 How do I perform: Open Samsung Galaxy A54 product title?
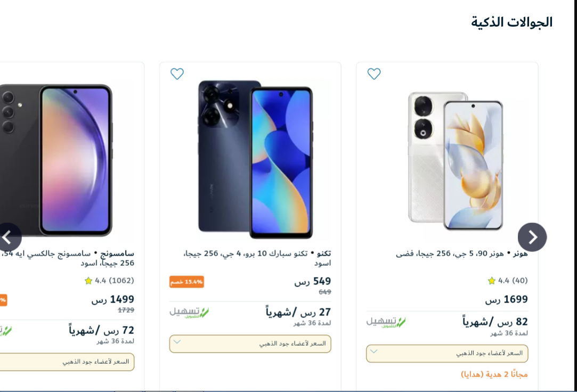pyautogui.click(x=67, y=258)
